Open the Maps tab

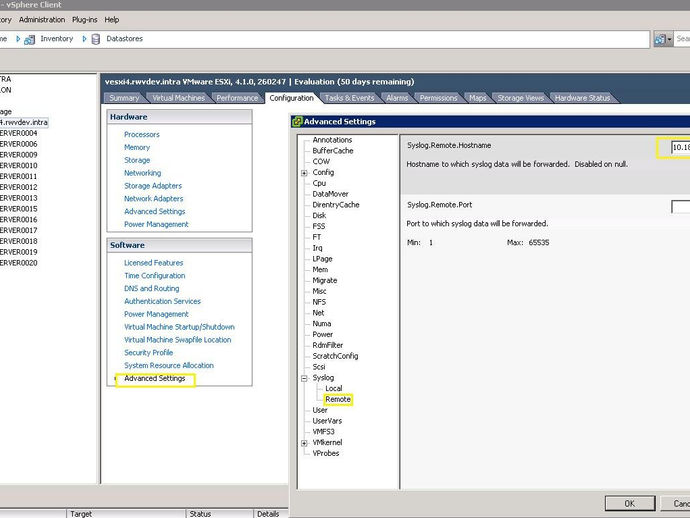tap(477, 98)
